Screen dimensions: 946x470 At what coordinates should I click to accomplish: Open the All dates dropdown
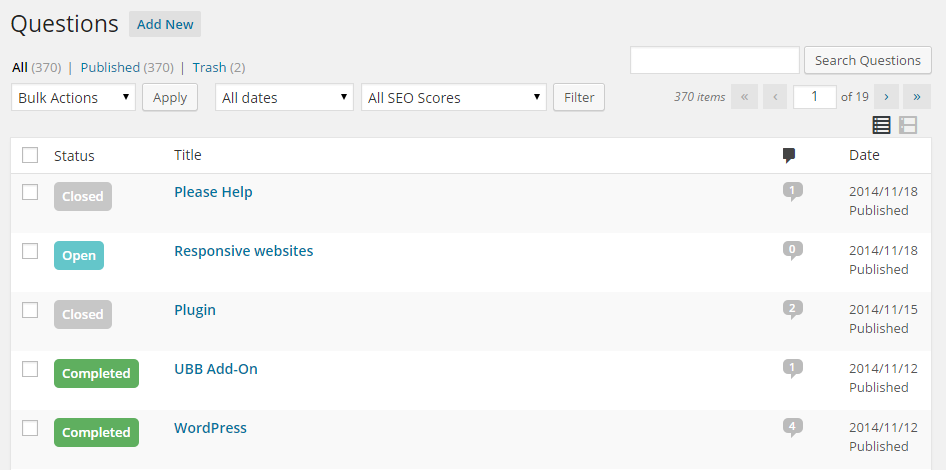(284, 97)
